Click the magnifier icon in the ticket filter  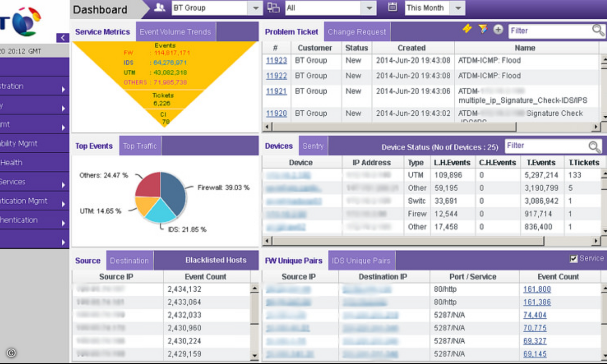(598, 30)
